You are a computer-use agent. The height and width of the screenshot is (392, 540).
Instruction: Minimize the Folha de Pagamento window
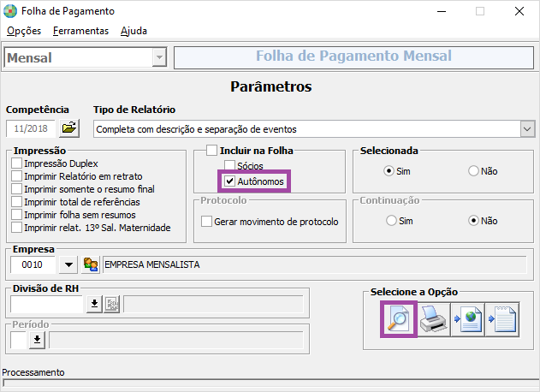[x=442, y=11]
